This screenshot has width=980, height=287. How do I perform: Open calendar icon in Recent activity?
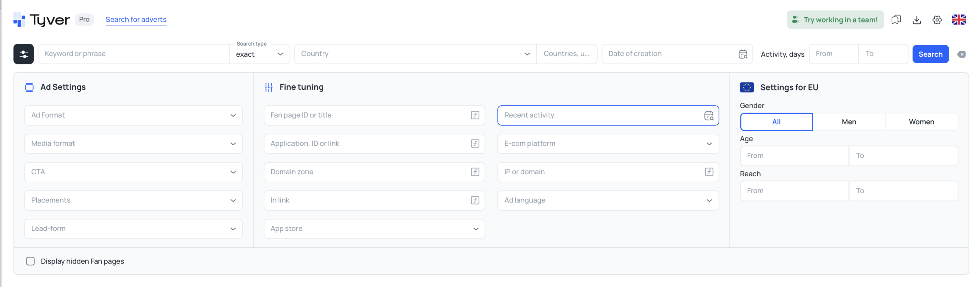click(709, 115)
